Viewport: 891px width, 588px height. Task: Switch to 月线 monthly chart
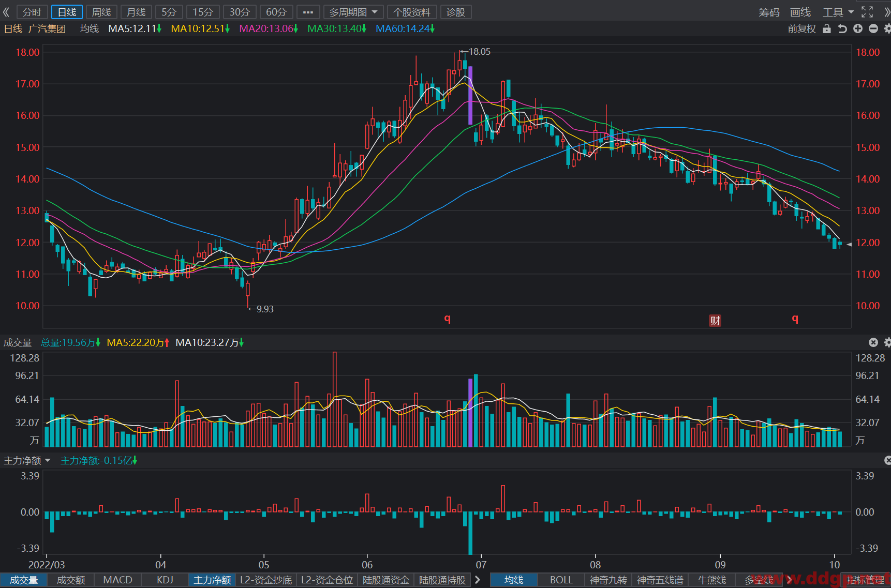[x=137, y=12]
